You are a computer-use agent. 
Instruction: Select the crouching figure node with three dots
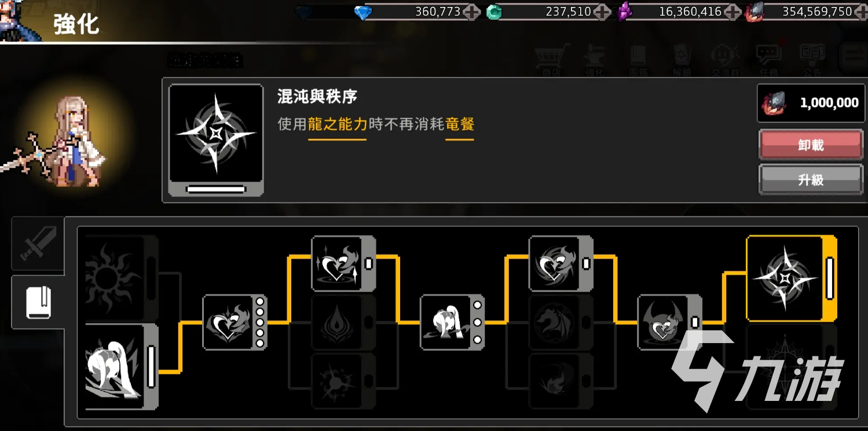coord(452,322)
